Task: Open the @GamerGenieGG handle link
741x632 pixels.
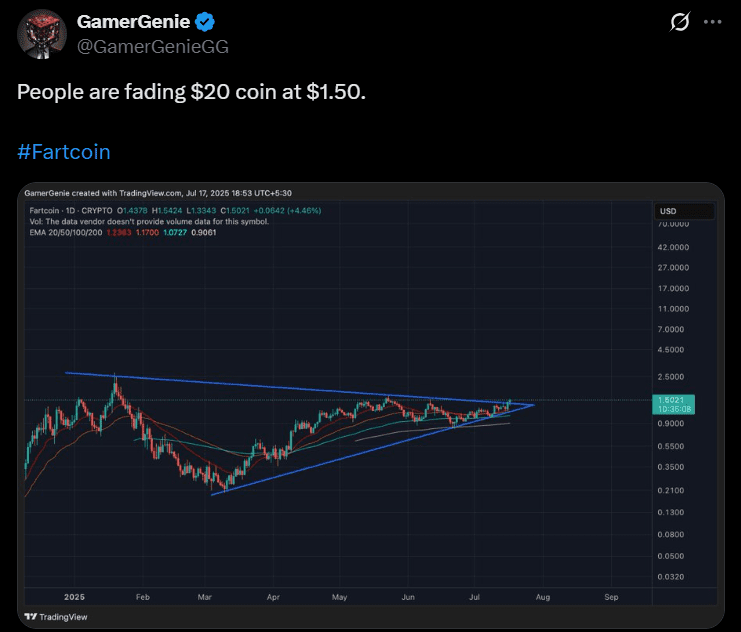Action: click(153, 47)
